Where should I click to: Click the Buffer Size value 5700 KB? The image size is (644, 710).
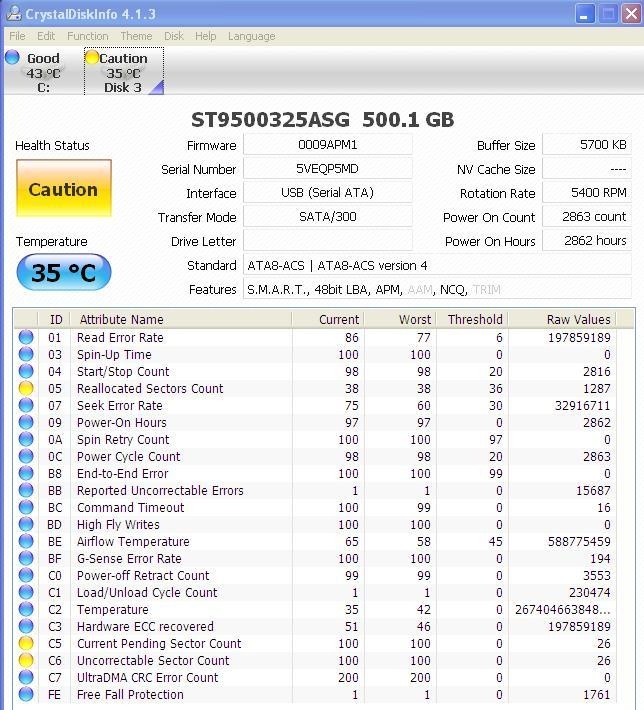click(x=586, y=145)
